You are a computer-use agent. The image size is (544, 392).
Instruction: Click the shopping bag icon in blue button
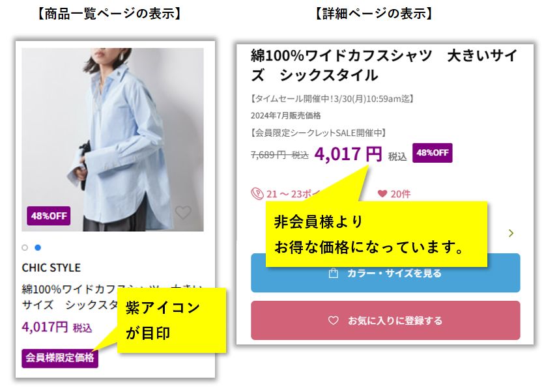(333, 273)
